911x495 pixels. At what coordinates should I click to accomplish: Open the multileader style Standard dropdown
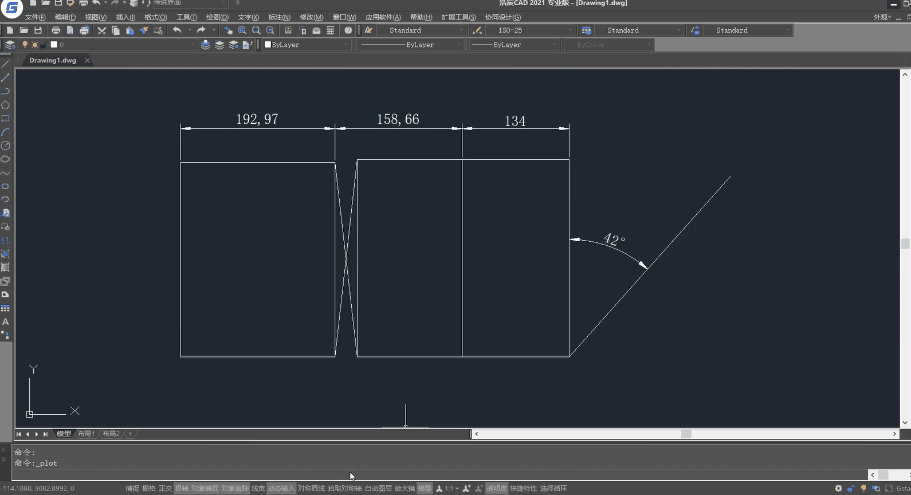(748, 30)
